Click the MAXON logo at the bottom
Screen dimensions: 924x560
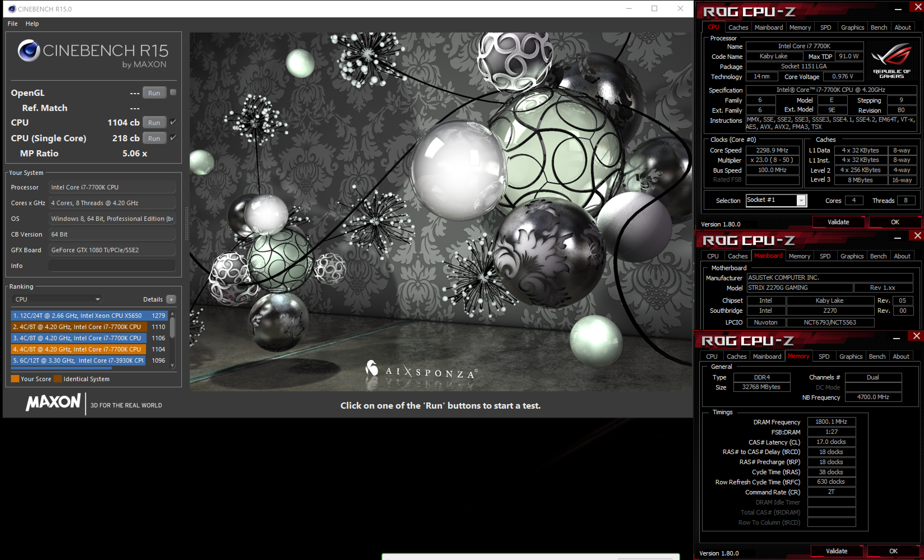click(x=53, y=402)
